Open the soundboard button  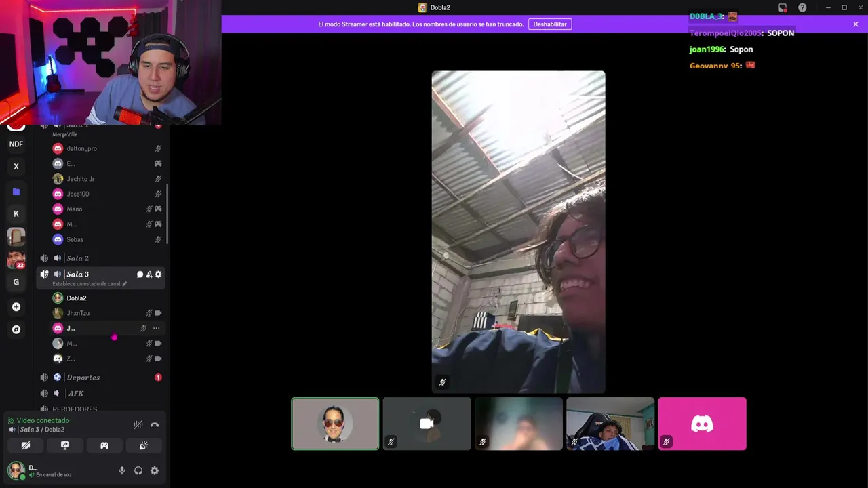click(144, 445)
